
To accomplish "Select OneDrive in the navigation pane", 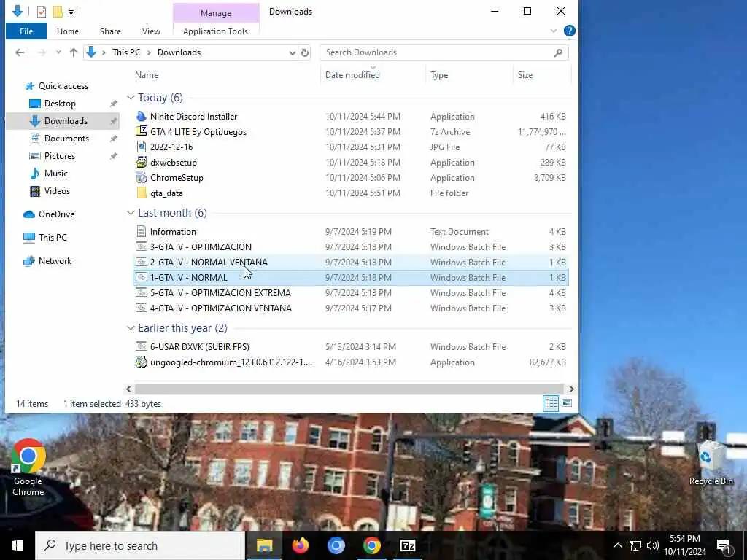I will click(56, 214).
